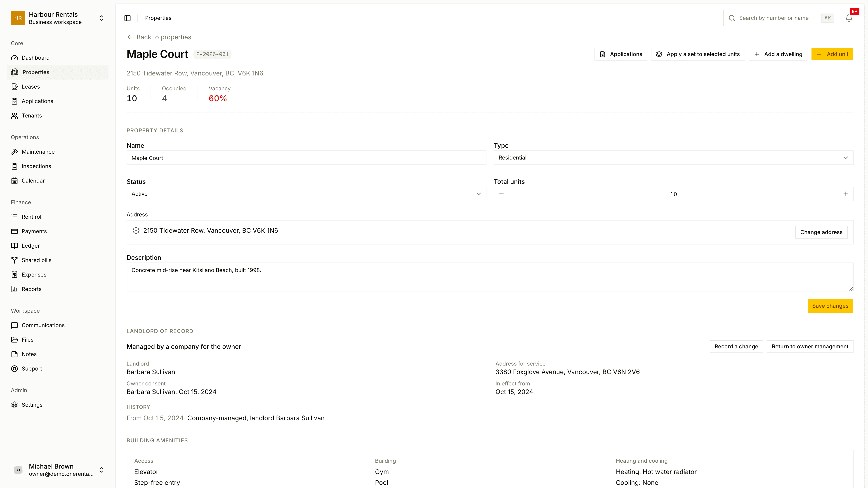Open Files in the sidebar
Viewport: 868px width, 488px height.
pyautogui.click(x=58, y=340)
